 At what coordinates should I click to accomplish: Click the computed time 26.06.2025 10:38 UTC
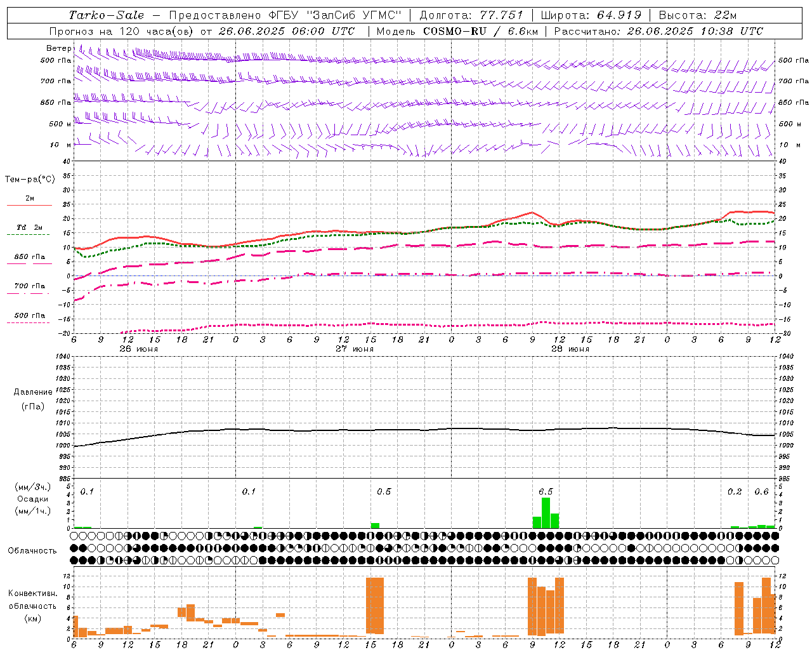point(695,31)
